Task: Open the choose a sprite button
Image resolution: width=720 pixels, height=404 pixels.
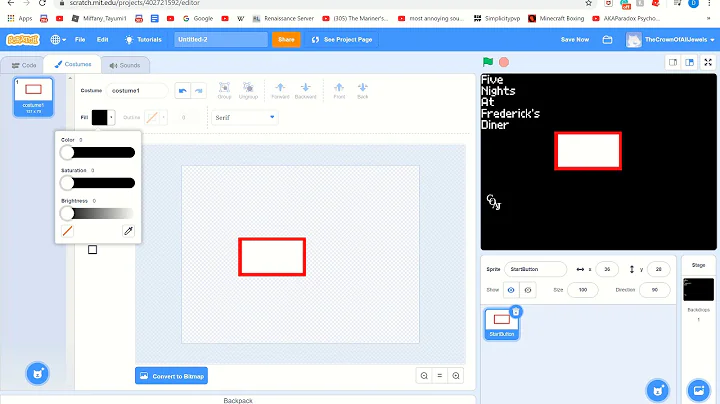Action: pos(658,391)
